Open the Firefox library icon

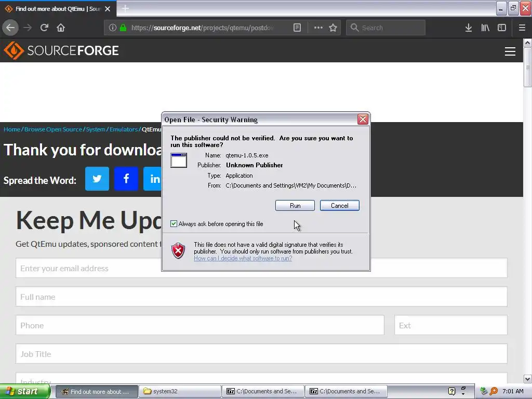[485, 28]
